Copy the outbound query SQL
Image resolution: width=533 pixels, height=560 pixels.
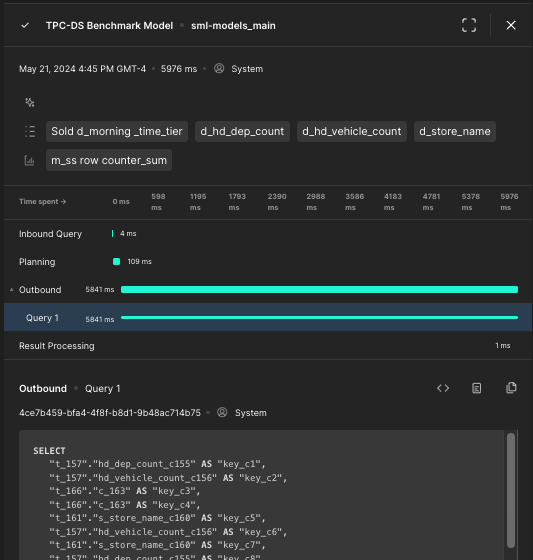511,388
